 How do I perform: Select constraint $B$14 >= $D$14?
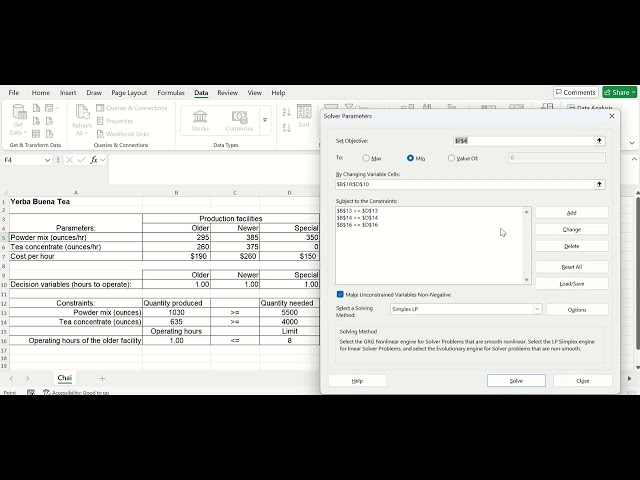click(x=357, y=218)
